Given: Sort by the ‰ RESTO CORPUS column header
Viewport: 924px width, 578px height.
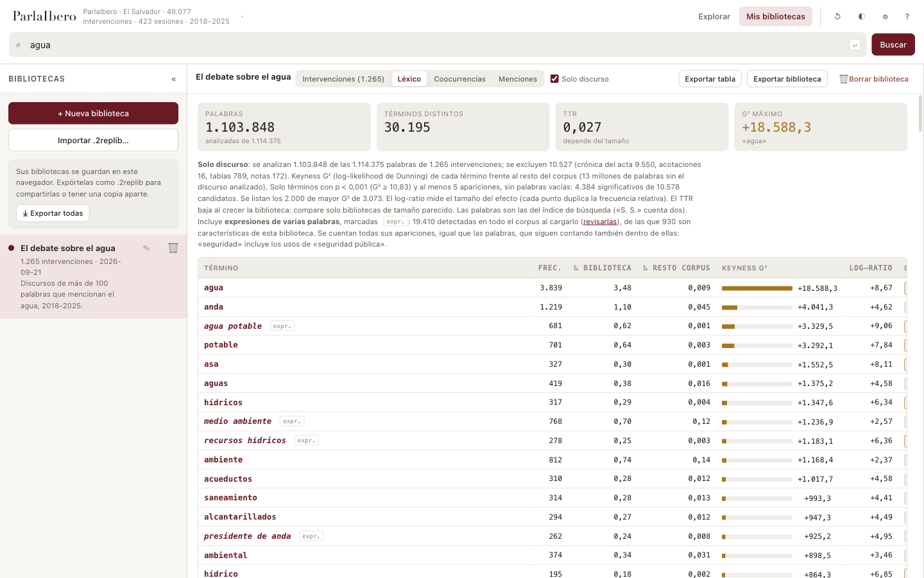Looking at the screenshot, I should coord(676,268).
